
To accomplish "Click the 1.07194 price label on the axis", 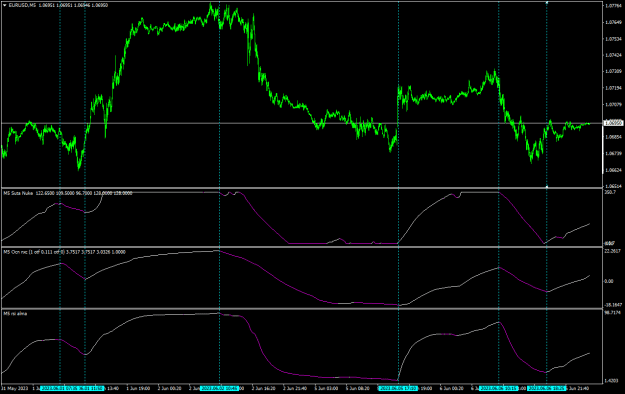I will point(614,88).
